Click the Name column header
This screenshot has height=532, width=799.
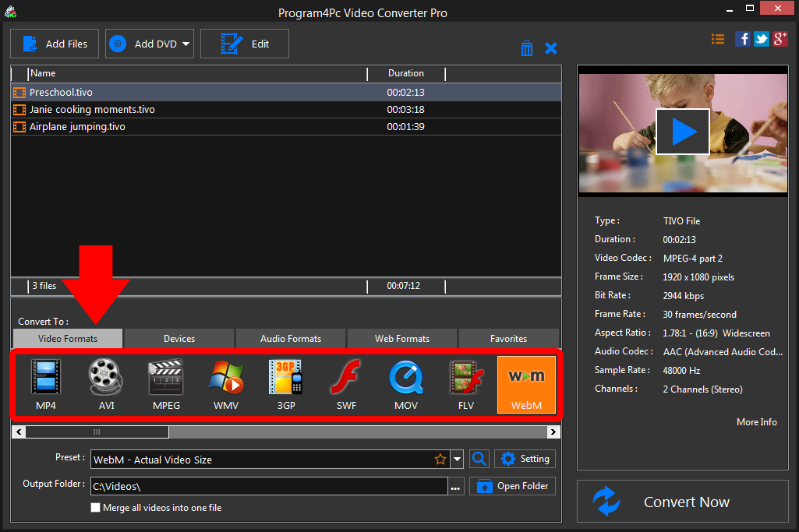pos(197,74)
